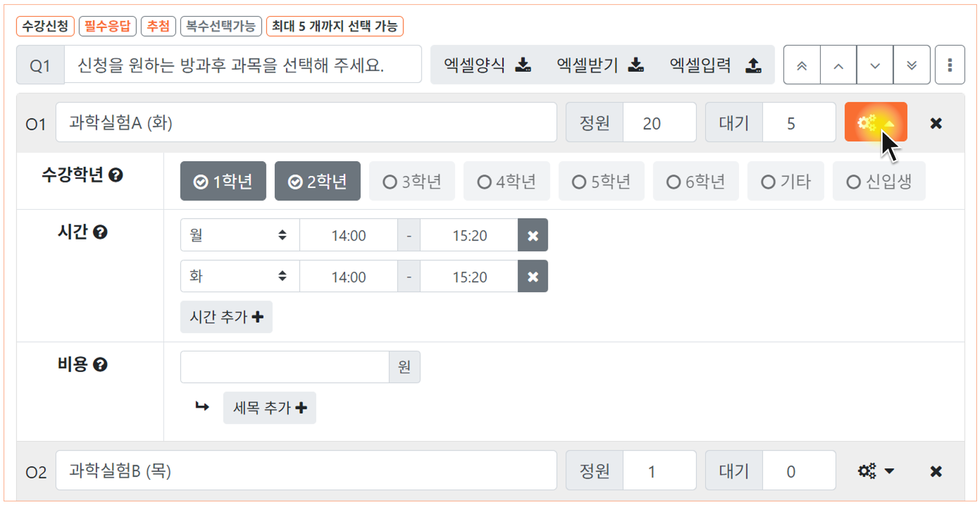Screen dimensions: 980x505
Task: Click the 비용 amount input field
Action: [x=285, y=367]
